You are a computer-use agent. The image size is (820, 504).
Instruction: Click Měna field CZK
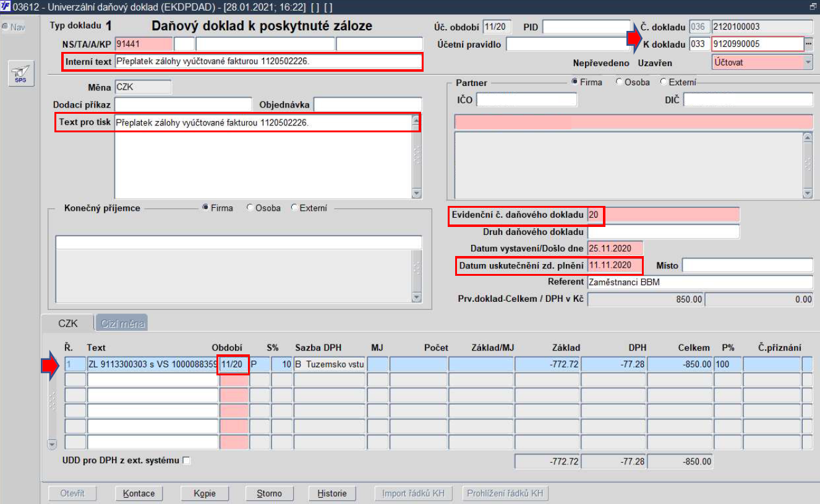(x=143, y=87)
